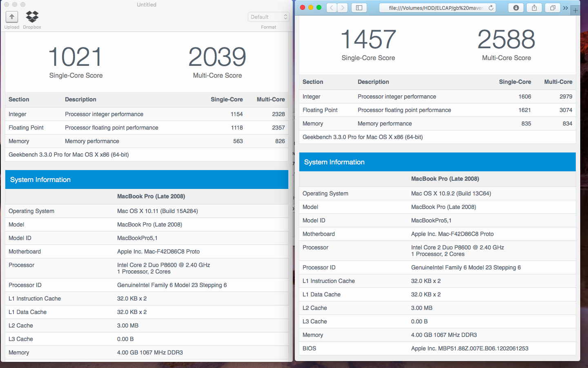
Task: Select integer single-core value 1606 in Safari
Action: click(525, 96)
